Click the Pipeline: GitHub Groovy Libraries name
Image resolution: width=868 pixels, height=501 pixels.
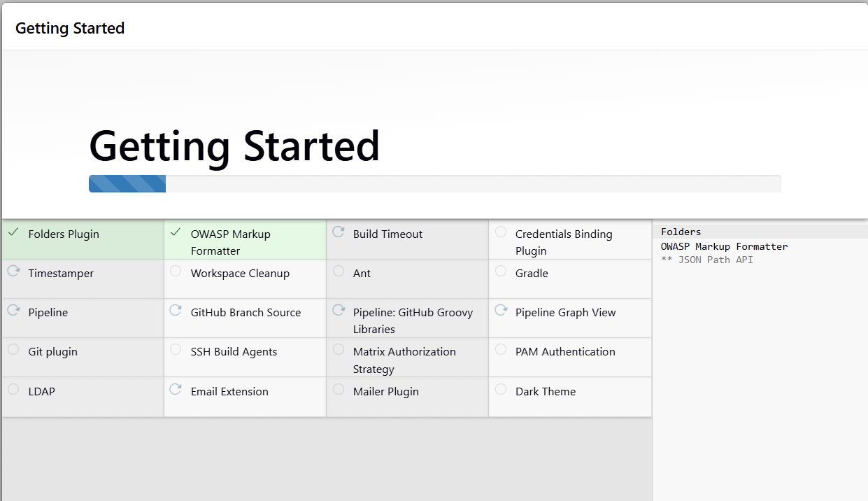pyautogui.click(x=413, y=321)
